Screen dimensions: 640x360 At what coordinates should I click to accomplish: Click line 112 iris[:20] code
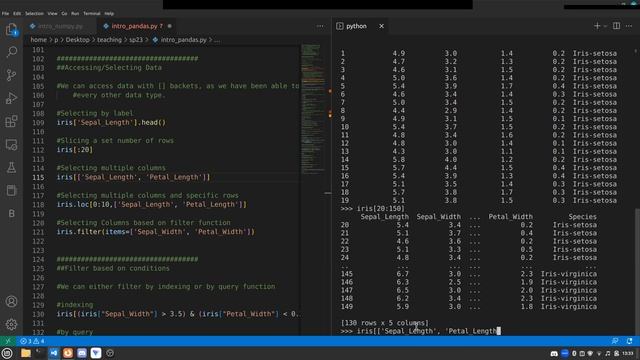coord(75,150)
